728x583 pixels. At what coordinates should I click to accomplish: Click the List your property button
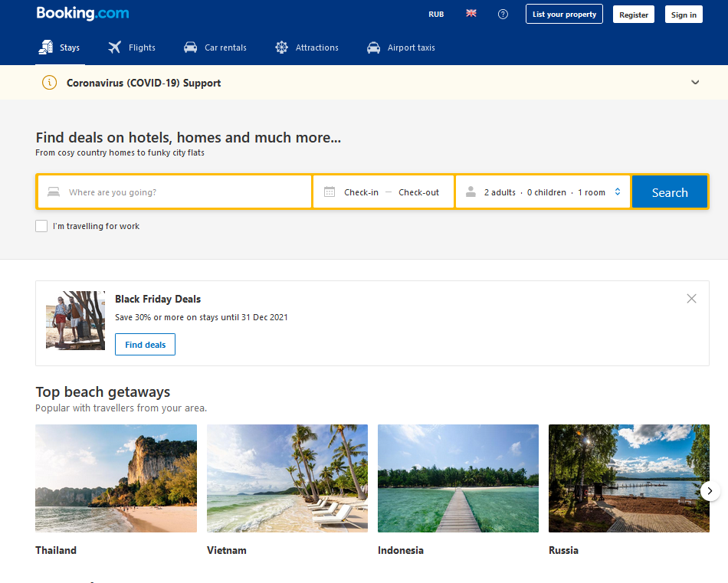pos(564,14)
